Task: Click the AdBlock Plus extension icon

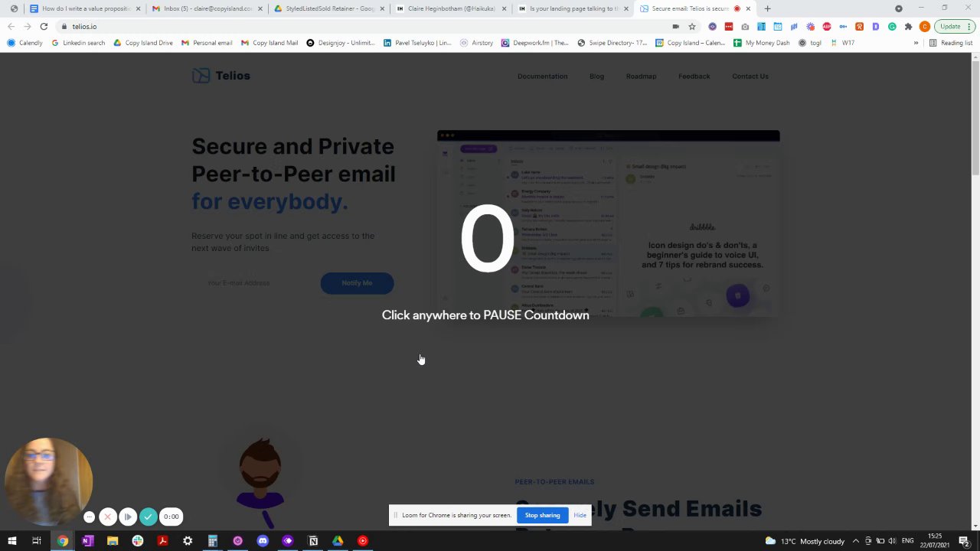Action: click(x=827, y=27)
